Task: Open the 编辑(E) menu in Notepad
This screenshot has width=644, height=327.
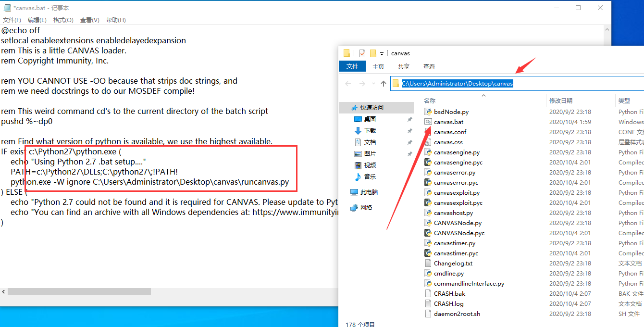Action: pos(37,20)
